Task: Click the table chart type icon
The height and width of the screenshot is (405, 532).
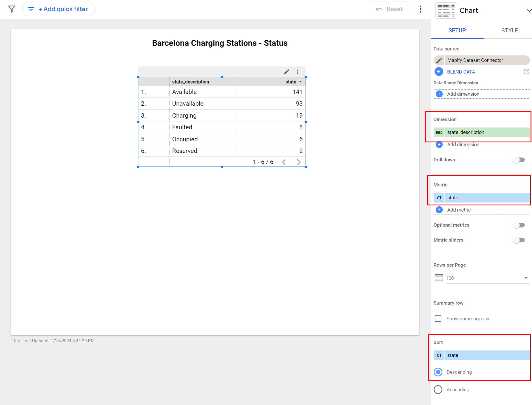Action: click(446, 11)
